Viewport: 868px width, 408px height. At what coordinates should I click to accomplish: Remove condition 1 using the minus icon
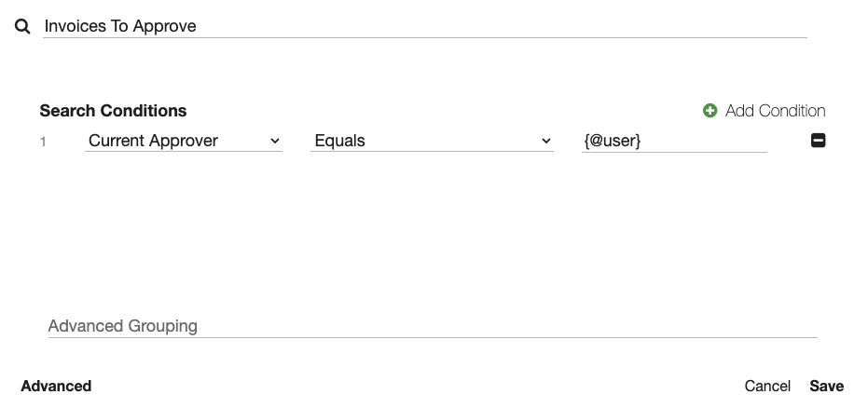pyautogui.click(x=819, y=141)
